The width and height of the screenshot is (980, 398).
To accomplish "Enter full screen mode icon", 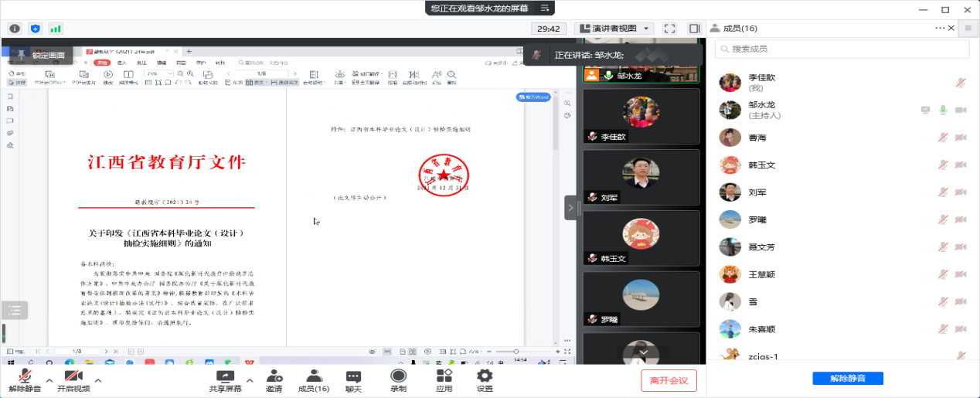I will pyautogui.click(x=670, y=29).
